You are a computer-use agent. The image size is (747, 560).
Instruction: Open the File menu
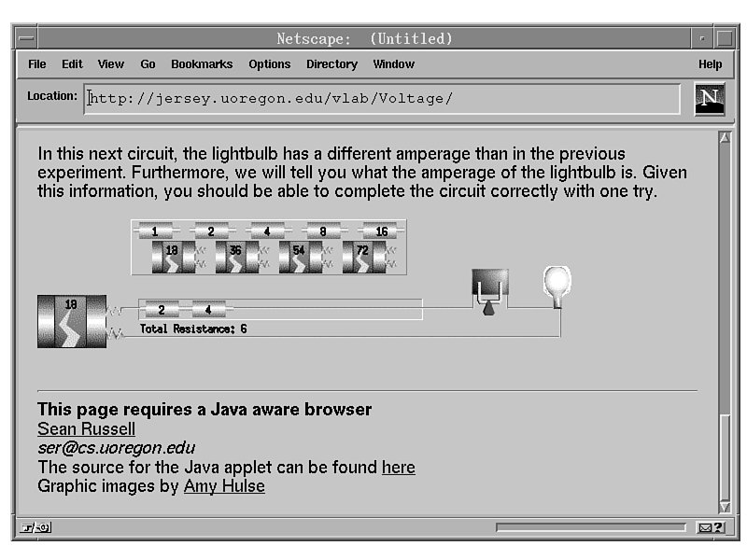tap(36, 63)
